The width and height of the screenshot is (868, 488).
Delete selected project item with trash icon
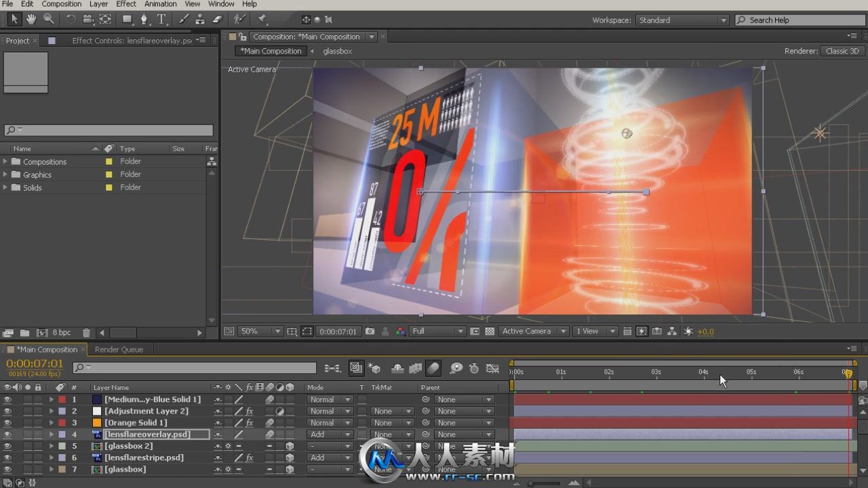[86, 333]
